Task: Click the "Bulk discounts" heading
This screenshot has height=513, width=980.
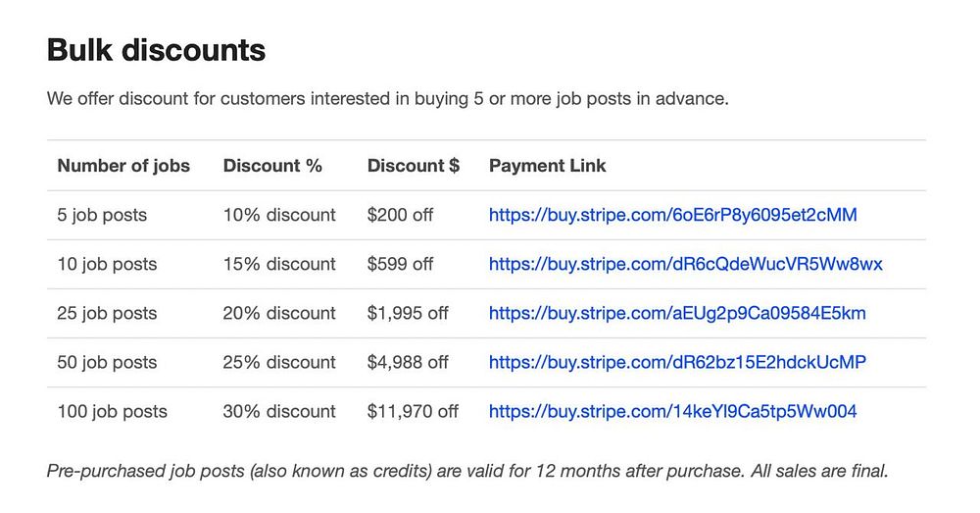Action: tap(156, 50)
